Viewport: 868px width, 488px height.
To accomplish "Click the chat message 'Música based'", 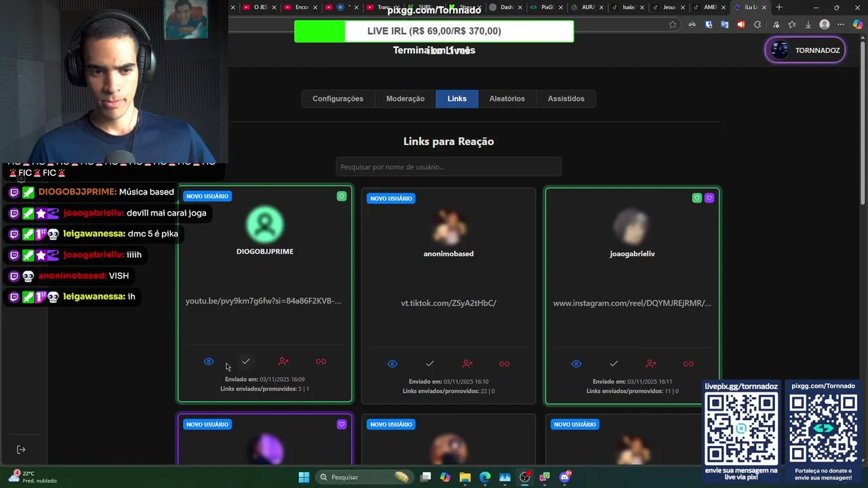I will (x=146, y=192).
